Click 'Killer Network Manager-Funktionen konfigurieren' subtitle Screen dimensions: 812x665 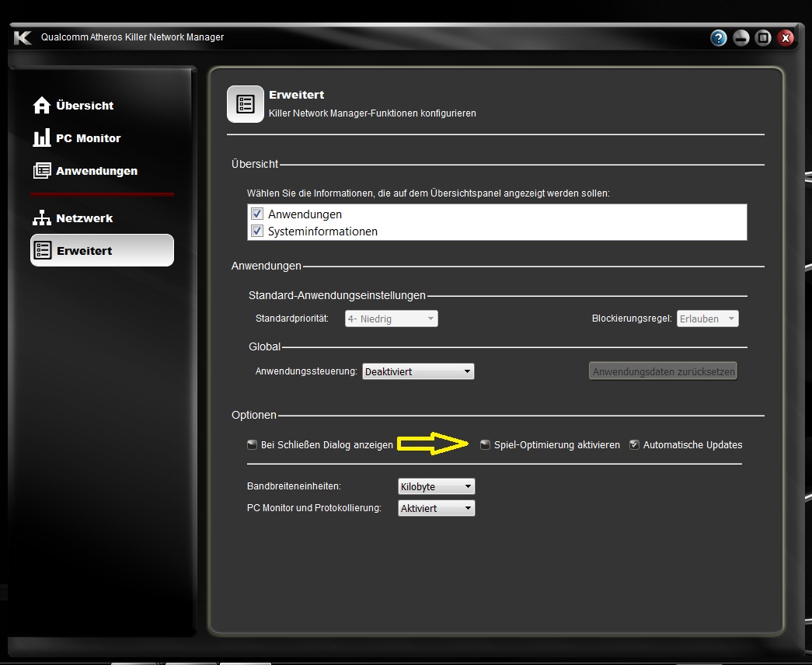pyautogui.click(x=372, y=113)
